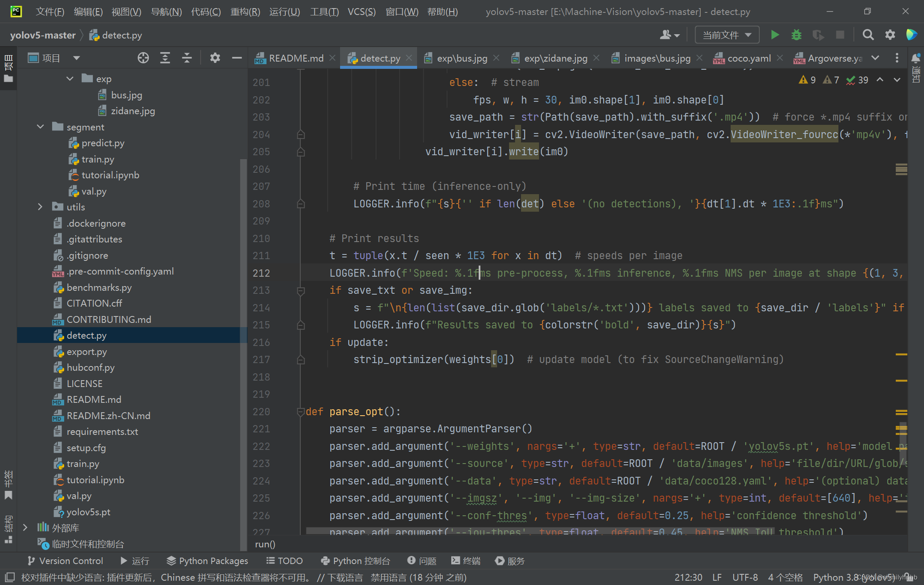Open editor tab options three-dot menu
924x585 pixels.
pyautogui.click(x=897, y=58)
